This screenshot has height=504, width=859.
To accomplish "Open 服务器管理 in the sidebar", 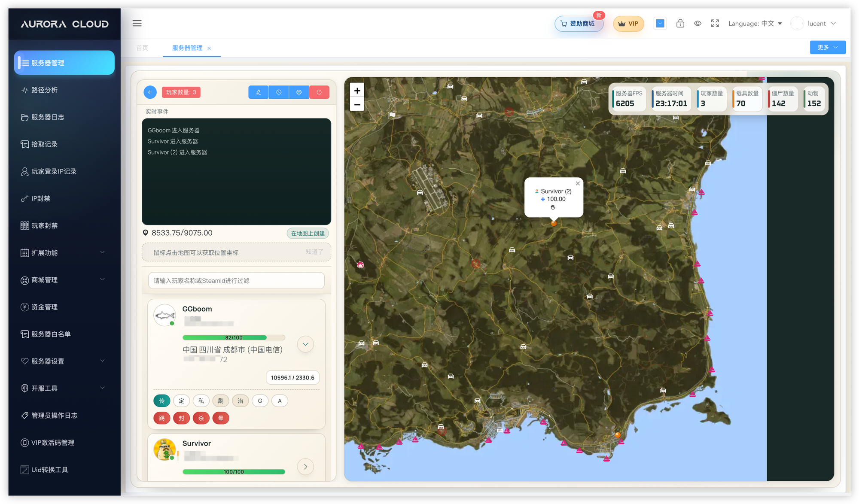I will click(x=64, y=63).
